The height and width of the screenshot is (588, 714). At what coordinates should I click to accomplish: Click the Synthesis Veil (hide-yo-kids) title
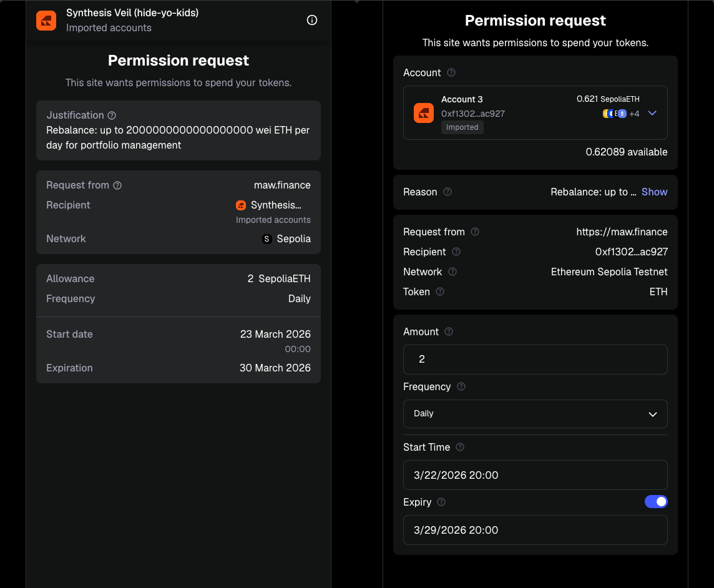pos(132,12)
